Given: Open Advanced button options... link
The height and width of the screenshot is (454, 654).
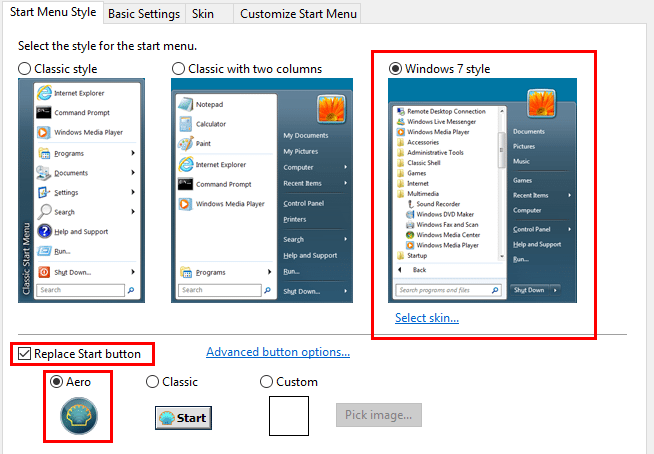Looking at the screenshot, I should point(278,352).
